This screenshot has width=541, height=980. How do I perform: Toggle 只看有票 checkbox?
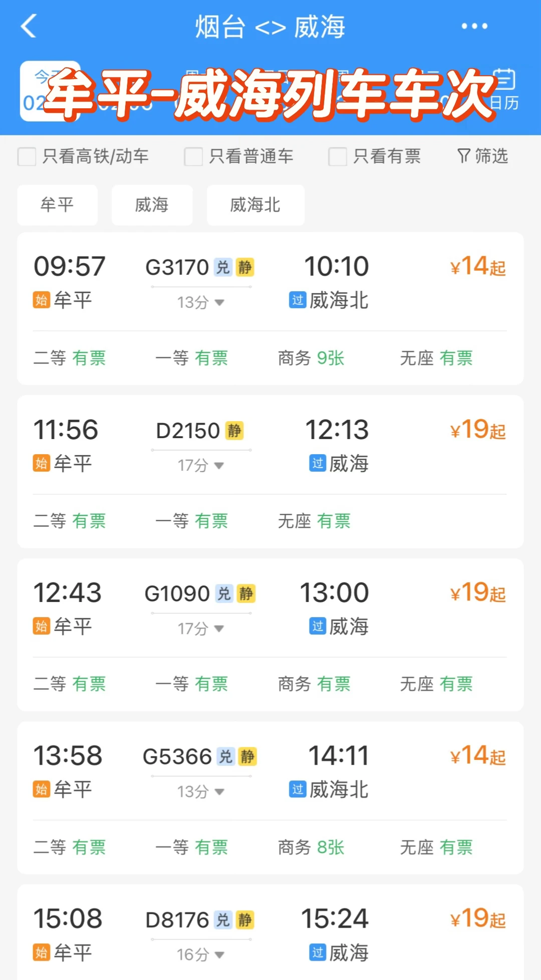(338, 156)
